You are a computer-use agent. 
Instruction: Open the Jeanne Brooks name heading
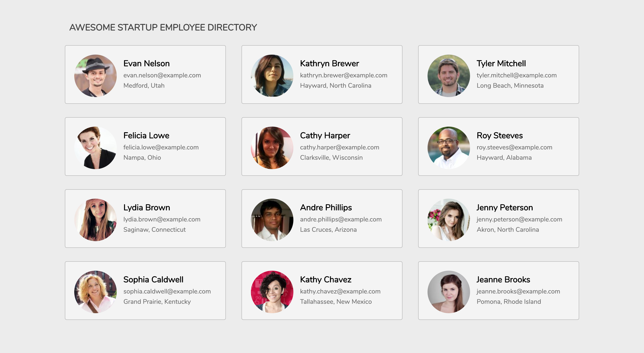pyautogui.click(x=503, y=280)
